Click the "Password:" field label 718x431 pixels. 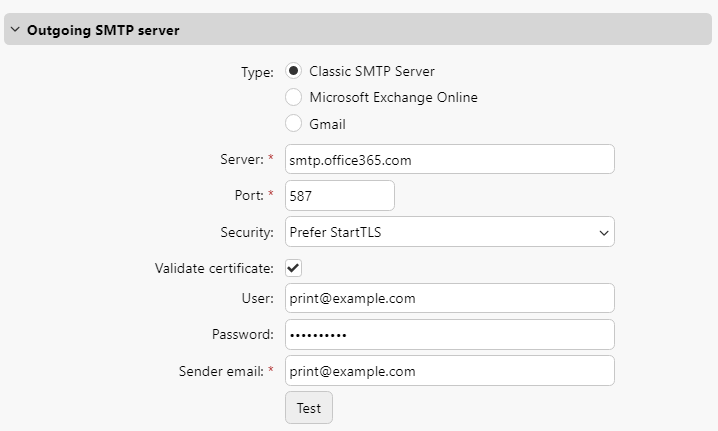[x=242, y=334]
